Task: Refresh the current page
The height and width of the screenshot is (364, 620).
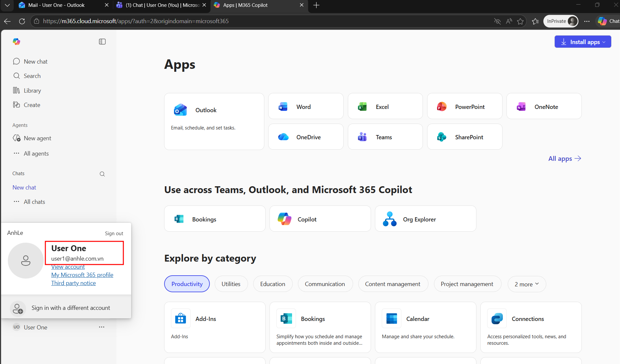Action: click(22, 21)
